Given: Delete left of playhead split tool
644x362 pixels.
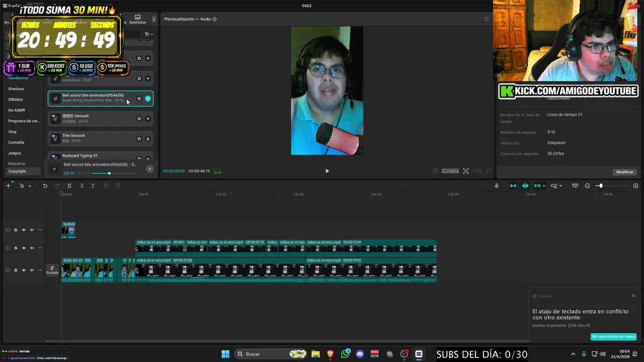Looking at the screenshot, I should pyautogui.click(x=82, y=186).
